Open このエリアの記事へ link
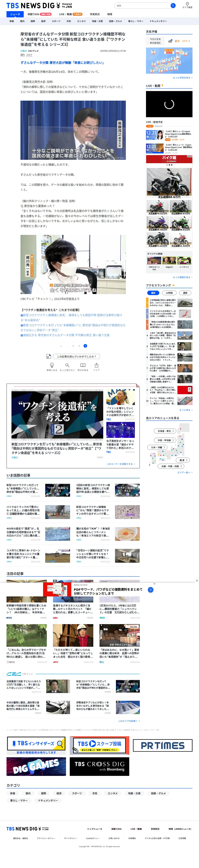 pos(129,721)
